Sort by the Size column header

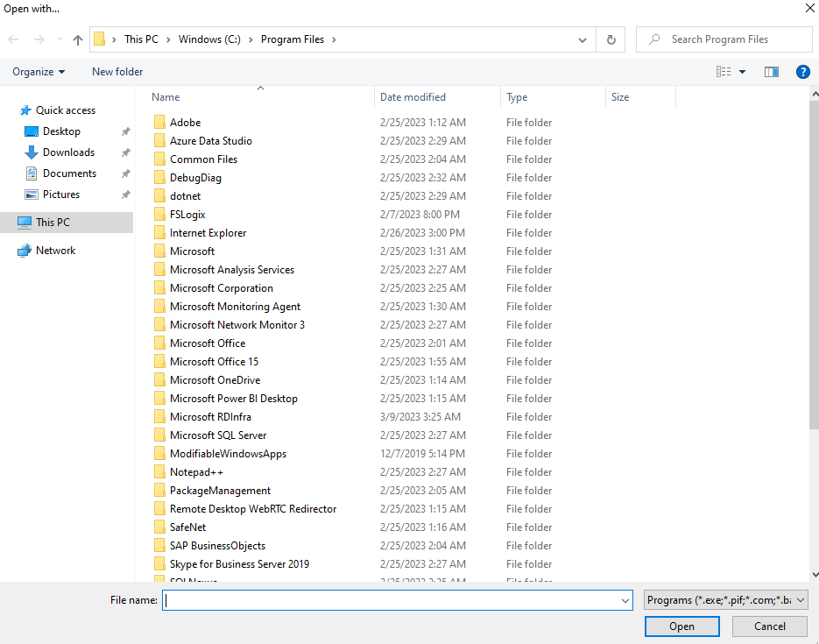pyautogui.click(x=620, y=97)
